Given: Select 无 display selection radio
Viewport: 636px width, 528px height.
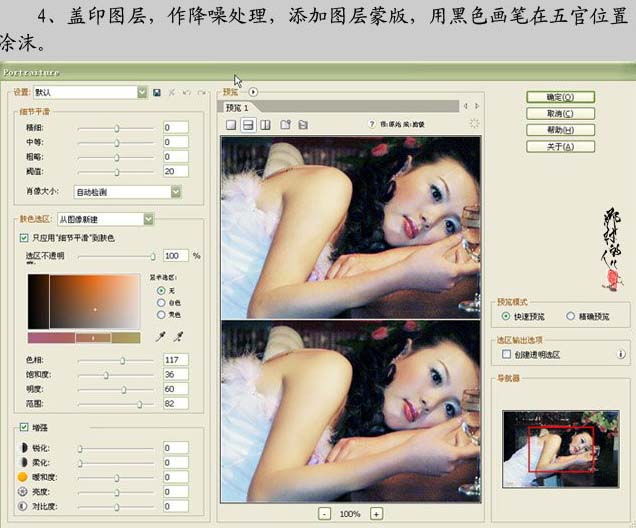Looking at the screenshot, I should click(161, 290).
